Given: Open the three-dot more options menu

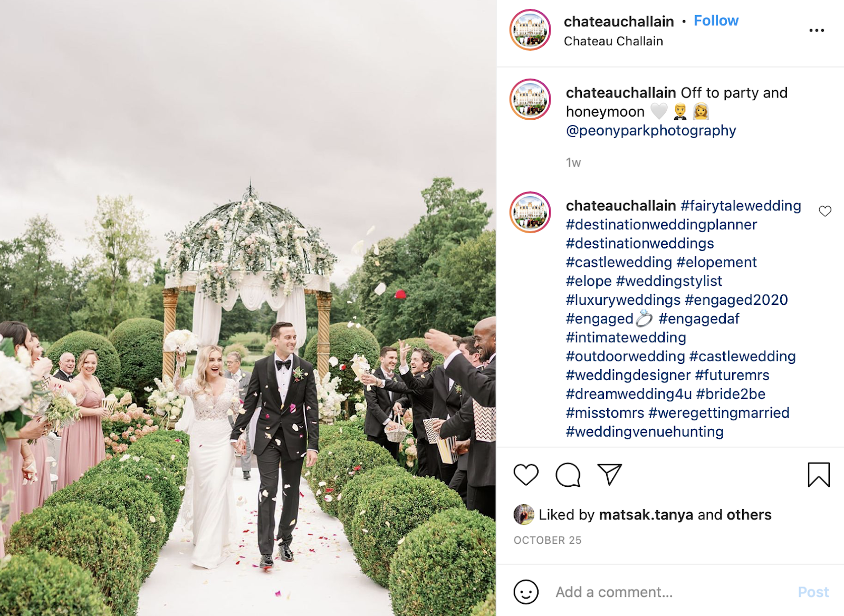Looking at the screenshot, I should (x=817, y=31).
